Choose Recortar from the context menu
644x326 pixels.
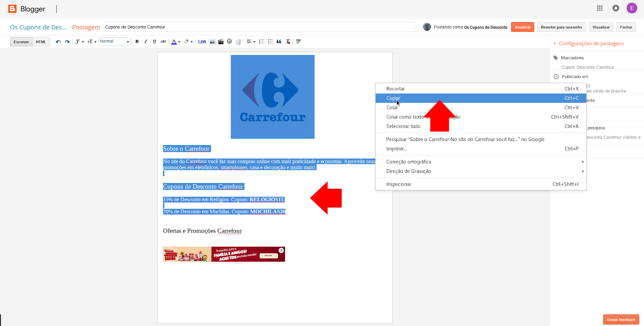(x=481, y=89)
